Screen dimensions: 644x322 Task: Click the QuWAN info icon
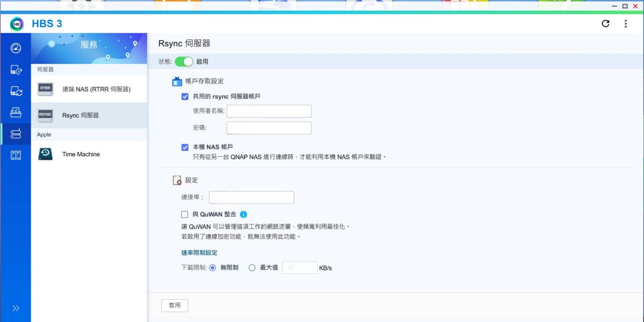pyautogui.click(x=243, y=215)
